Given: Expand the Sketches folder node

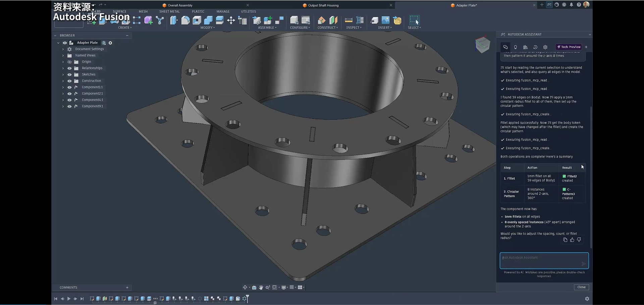Looking at the screenshot, I should click(63, 75).
